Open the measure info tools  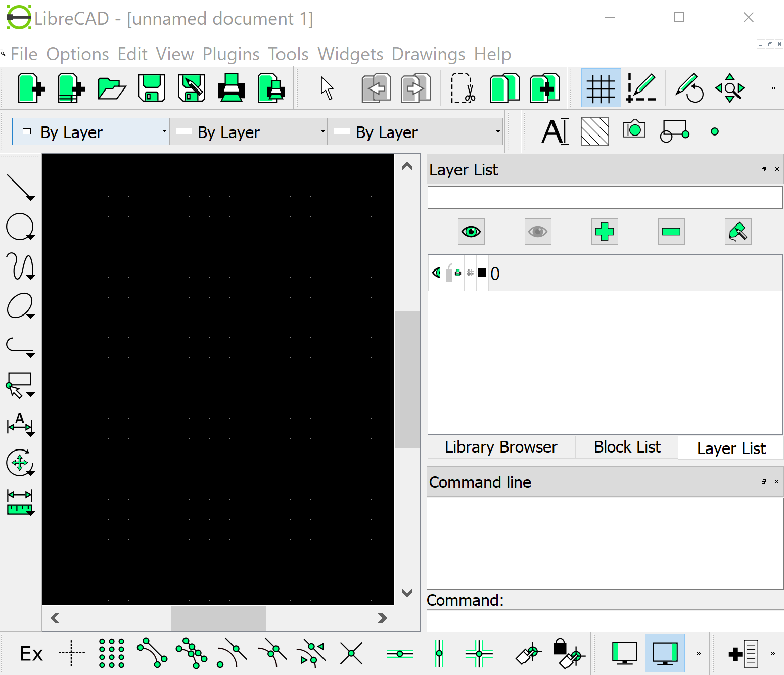click(x=20, y=502)
